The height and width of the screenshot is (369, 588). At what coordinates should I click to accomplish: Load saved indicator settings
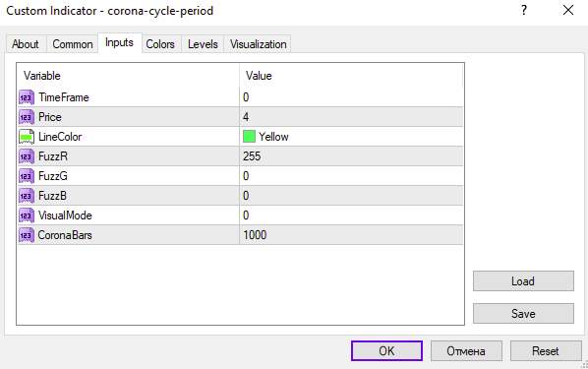[x=523, y=281]
